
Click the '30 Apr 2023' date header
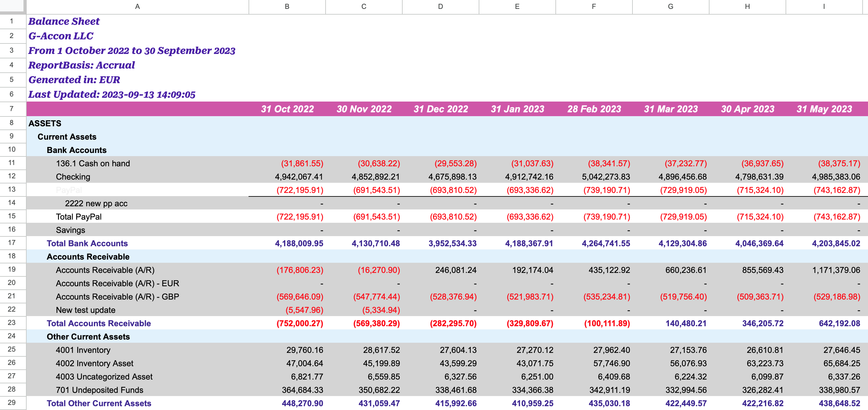[747, 109]
